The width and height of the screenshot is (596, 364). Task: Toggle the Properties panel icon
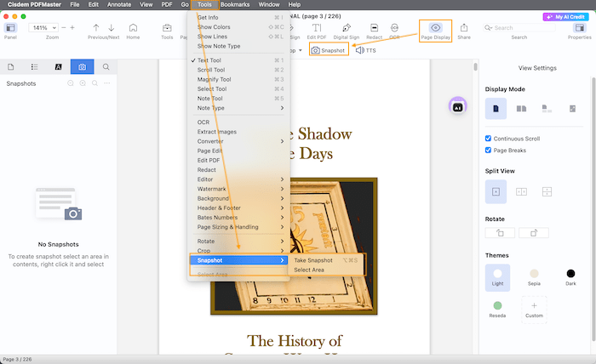(x=580, y=28)
